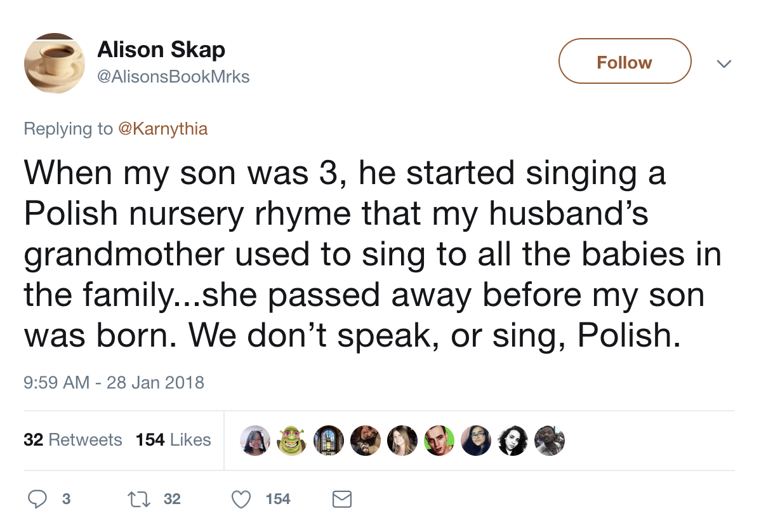The image size is (773, 532).
Task: View the 154 Likes list
Action: (x=173, y=440)
